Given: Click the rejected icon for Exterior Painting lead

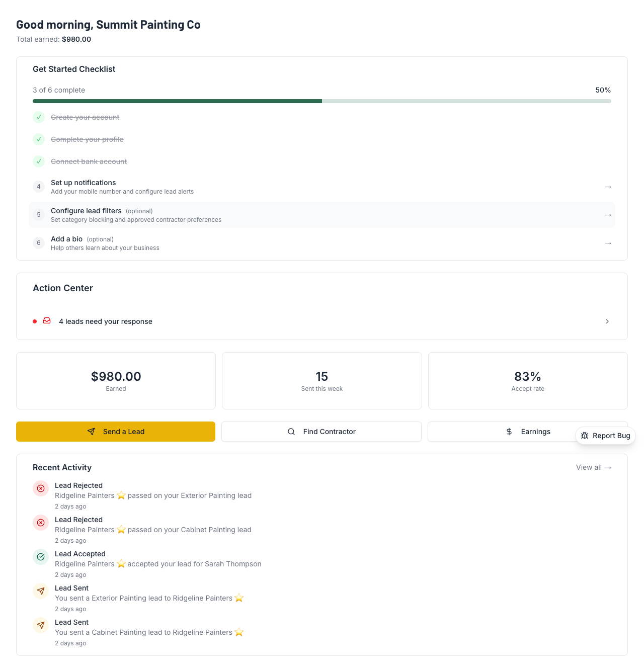Looking at the screenshot, I should click(x=41, y=488).
